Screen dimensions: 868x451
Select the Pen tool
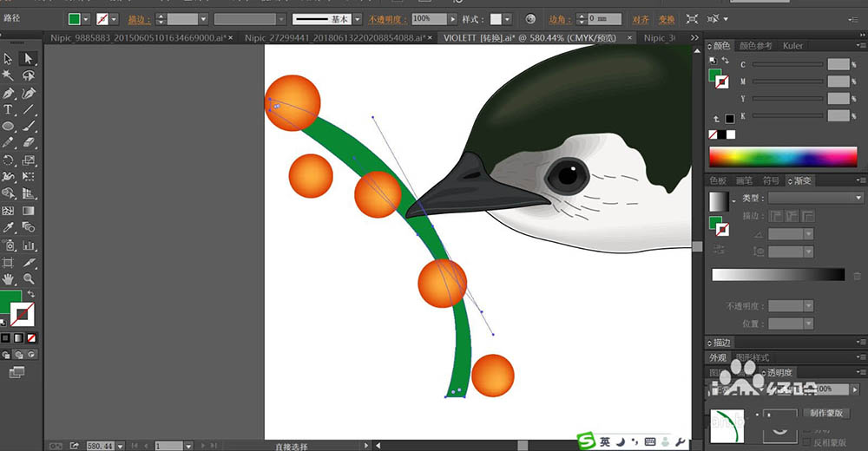coord(8,93)
